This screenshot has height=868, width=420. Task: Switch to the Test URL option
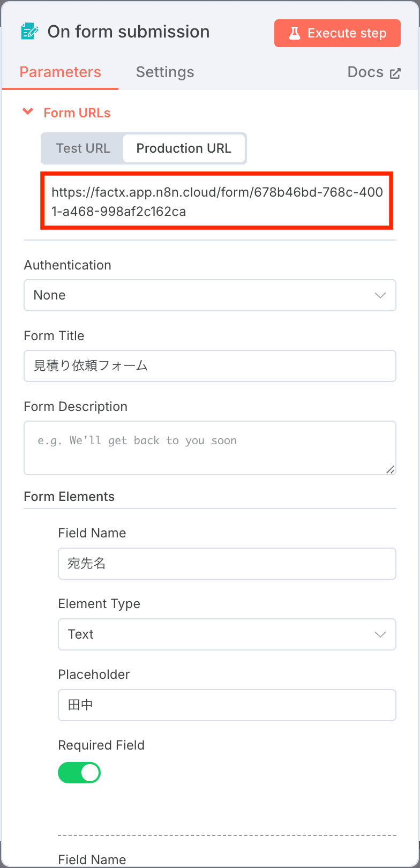point(83,148)
